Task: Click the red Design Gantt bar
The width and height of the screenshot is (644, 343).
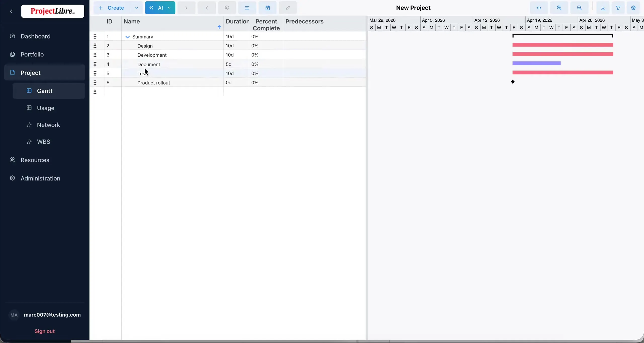Action: 563,45
